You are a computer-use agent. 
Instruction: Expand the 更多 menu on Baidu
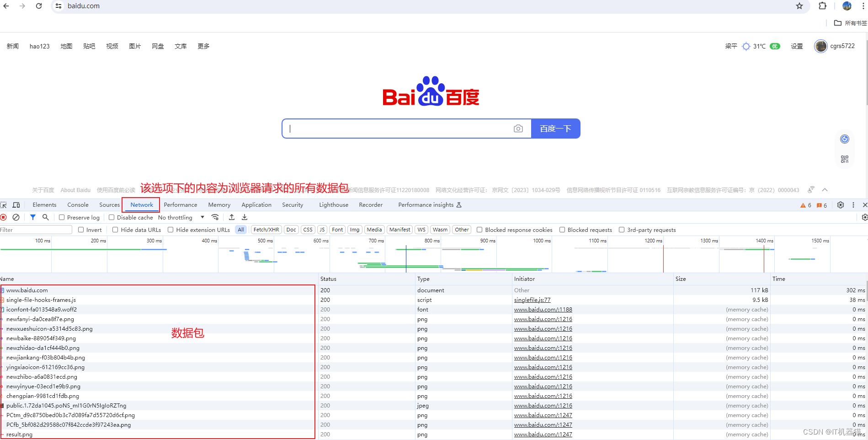203,46
